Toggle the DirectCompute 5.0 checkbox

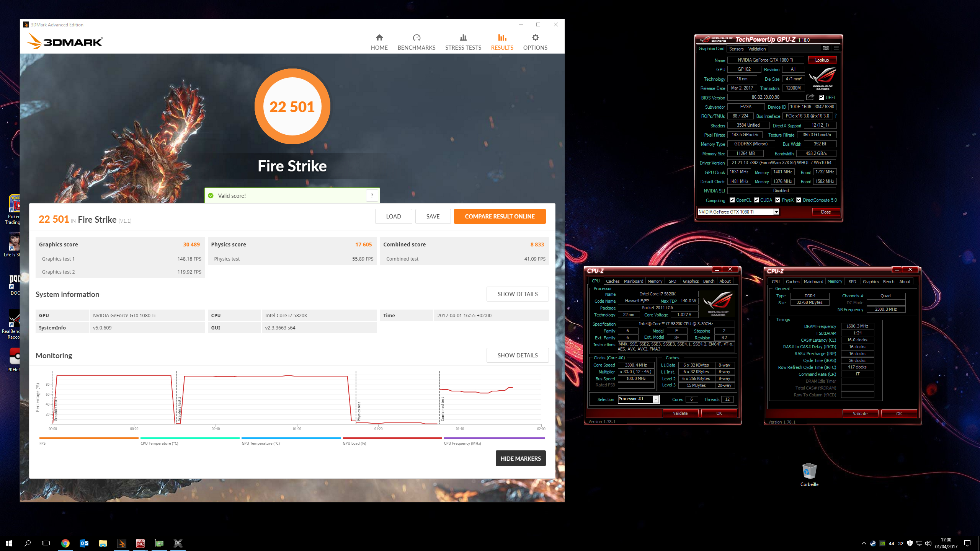coord(799,200)
